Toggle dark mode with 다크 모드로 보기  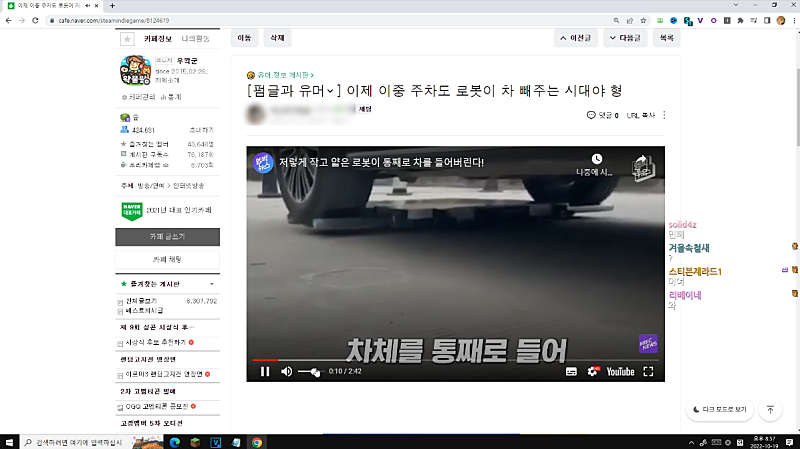pyautogui.click(x=719, y=409)
